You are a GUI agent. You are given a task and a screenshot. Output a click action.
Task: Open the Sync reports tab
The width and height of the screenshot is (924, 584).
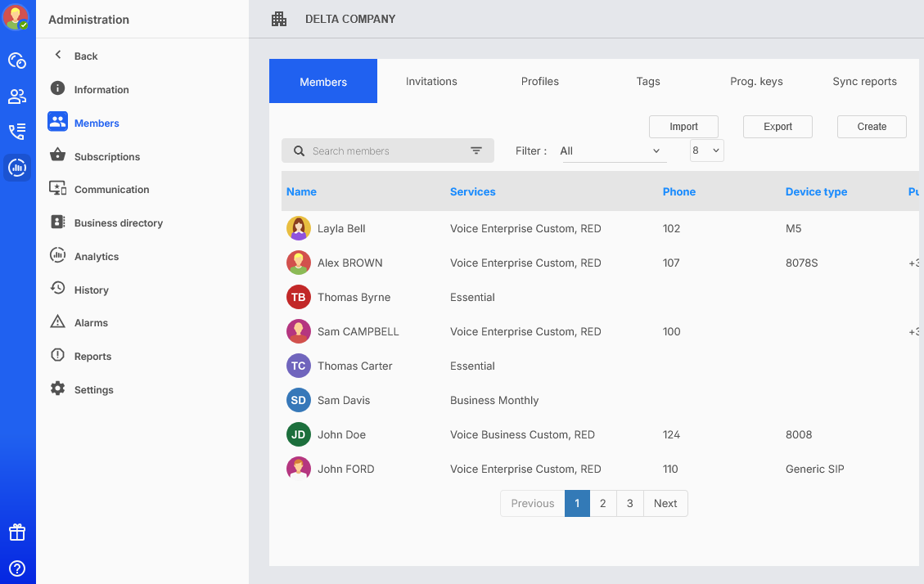click(x=864, y=81)
